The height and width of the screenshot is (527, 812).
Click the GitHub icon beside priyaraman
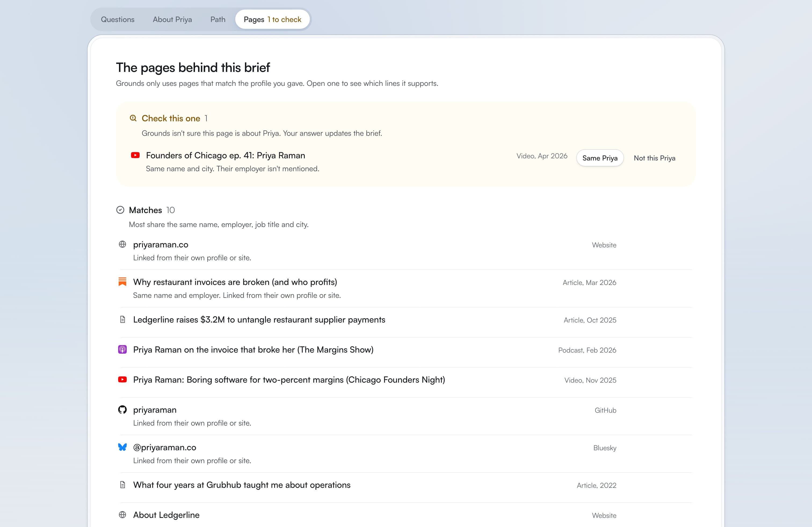click(122, 409)
